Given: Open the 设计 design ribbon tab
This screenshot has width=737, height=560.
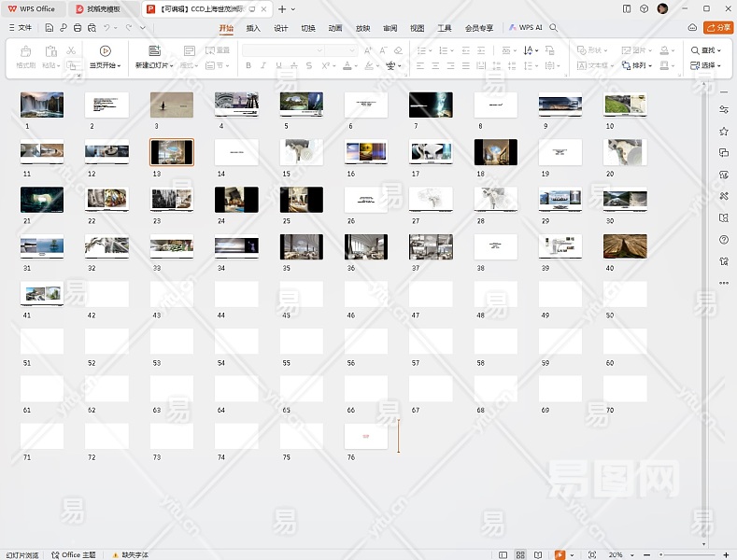Looking at the screenshot, I should (281, 28).
